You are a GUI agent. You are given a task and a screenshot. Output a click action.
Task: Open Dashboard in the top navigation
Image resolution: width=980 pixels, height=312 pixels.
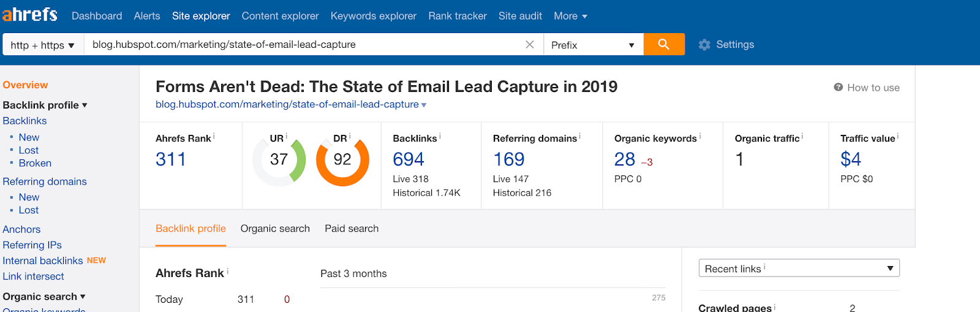97,16
